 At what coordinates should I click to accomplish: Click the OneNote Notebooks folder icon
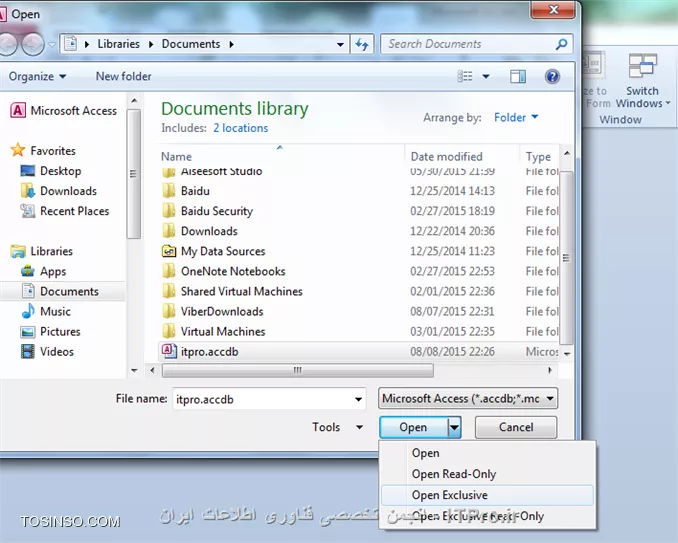click(x=169, y=271)
